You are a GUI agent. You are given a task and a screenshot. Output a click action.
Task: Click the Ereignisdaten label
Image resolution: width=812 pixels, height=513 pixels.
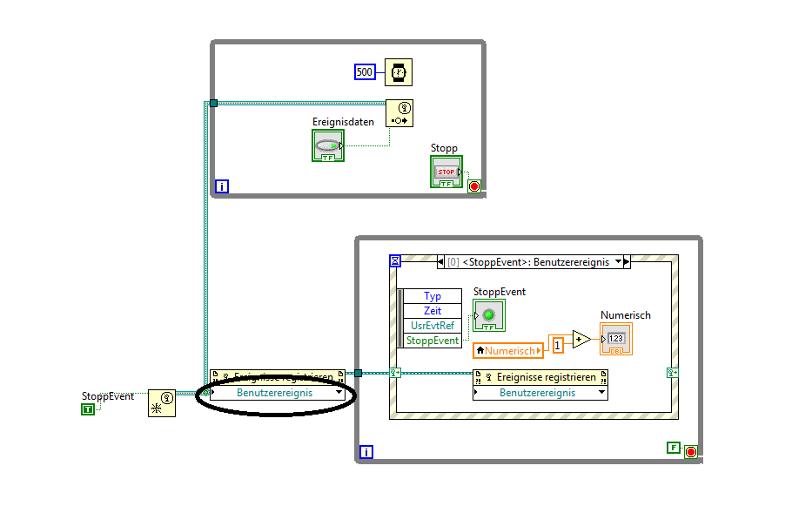343,122
